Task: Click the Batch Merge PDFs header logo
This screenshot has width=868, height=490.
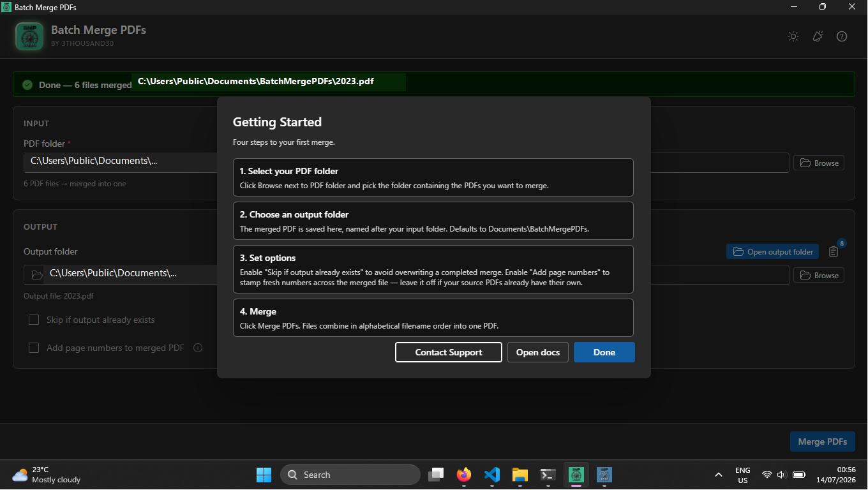Action: (x=29, y=36)
